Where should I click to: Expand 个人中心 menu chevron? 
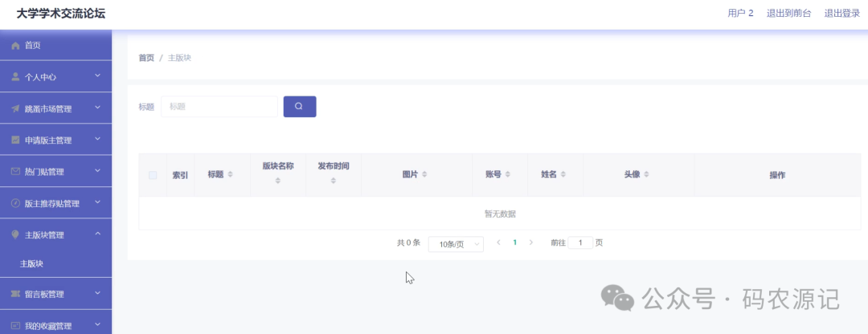click(97, 75)
